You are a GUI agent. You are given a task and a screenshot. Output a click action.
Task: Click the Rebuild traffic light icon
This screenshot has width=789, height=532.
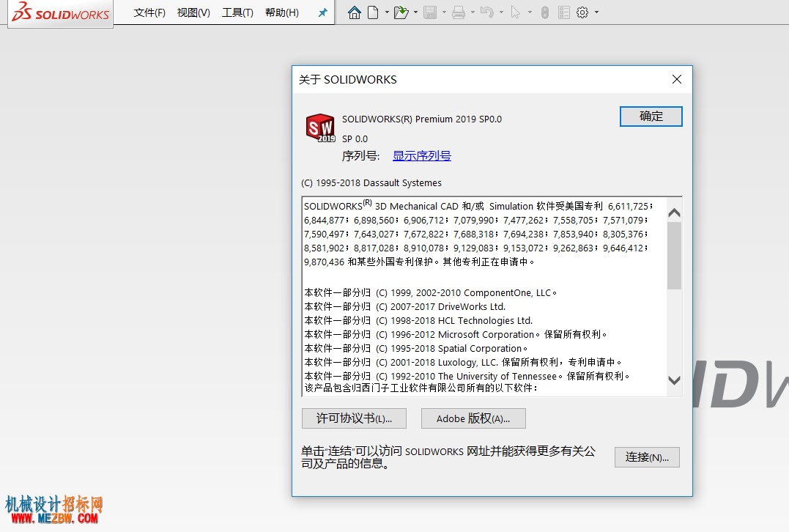(544, 12)
